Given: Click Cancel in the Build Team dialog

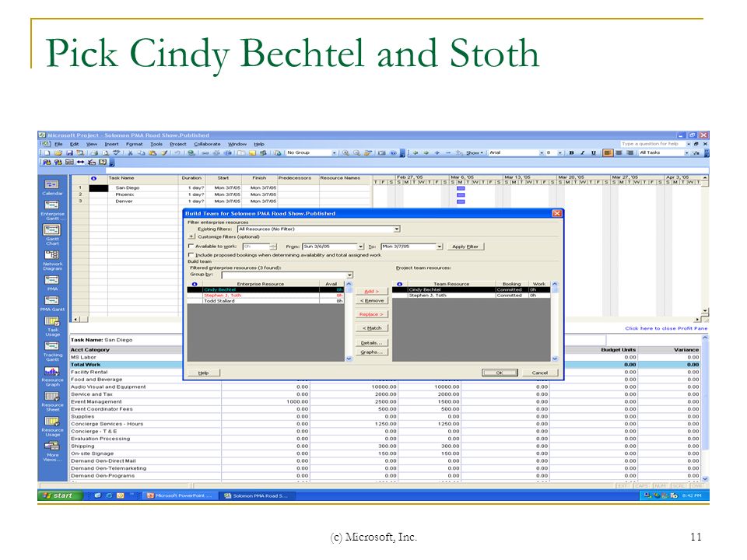Looking at the screenshot, I should (x=540, y=373).
